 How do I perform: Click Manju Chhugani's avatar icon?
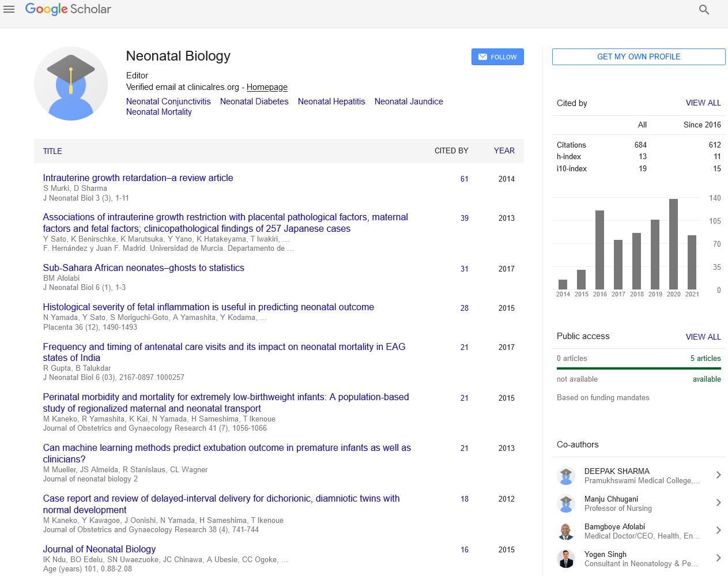[x=566, y=503]
